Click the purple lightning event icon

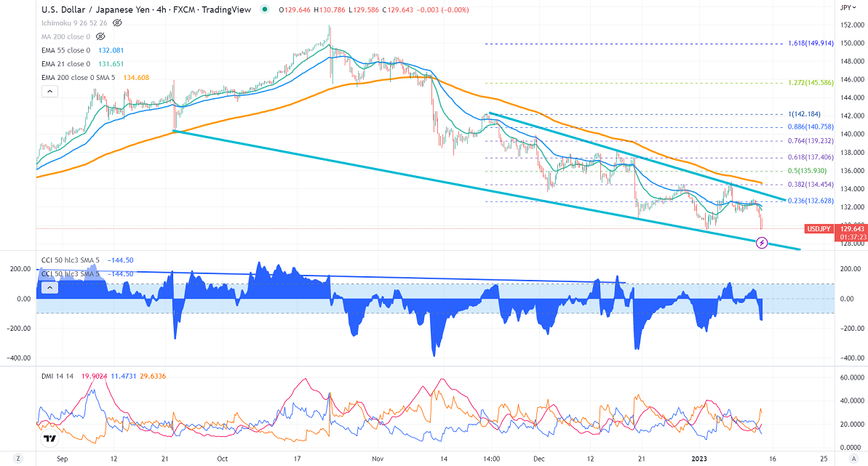coord(762,242)
